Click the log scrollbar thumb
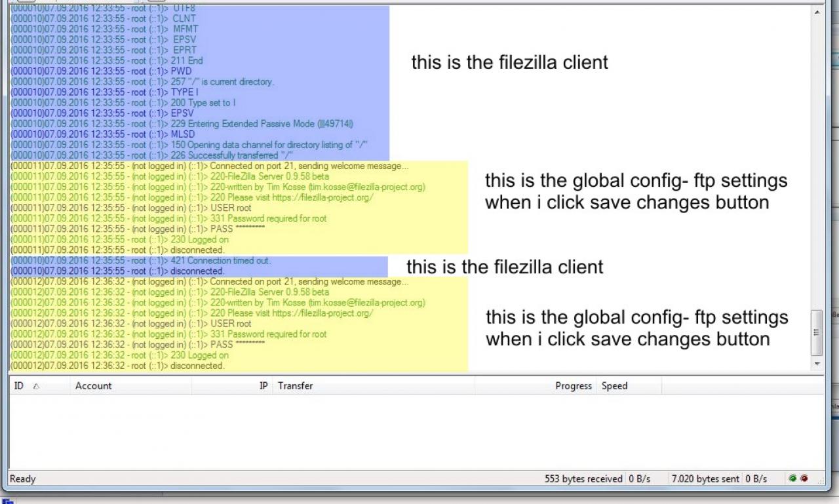 coord(817,333)
